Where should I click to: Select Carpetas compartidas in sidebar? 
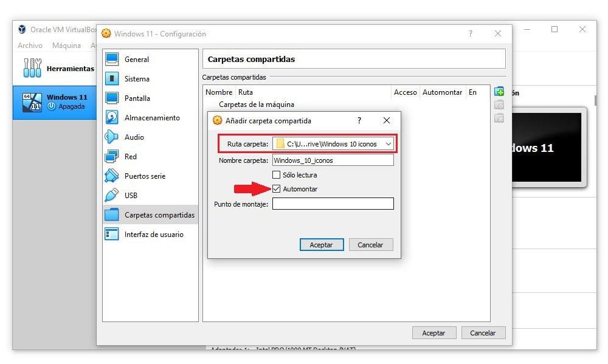tap(150, 215)
